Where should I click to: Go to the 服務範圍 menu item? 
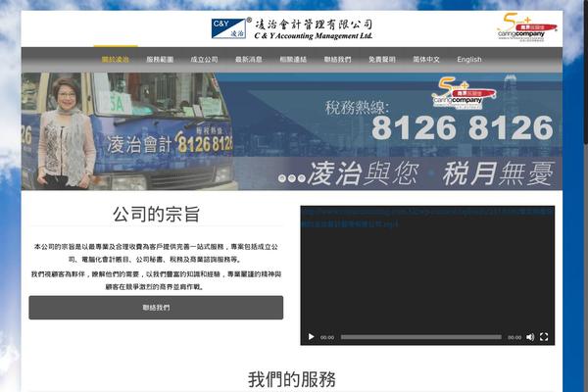click(160, 59)
